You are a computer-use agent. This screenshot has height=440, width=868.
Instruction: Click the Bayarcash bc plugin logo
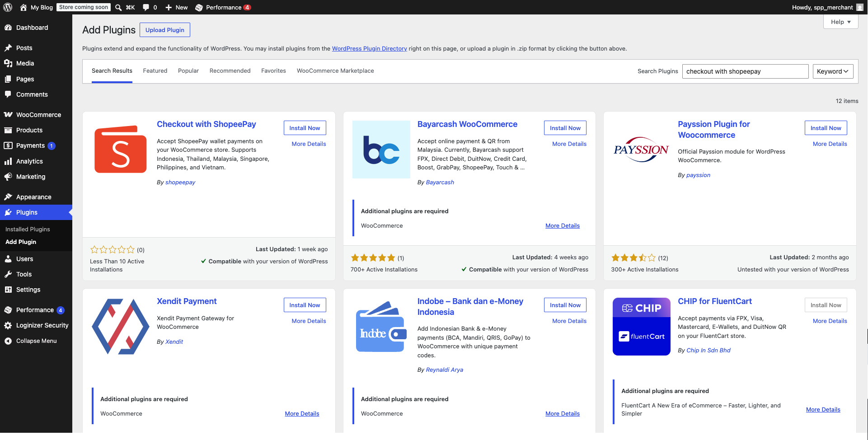[381, 150]
